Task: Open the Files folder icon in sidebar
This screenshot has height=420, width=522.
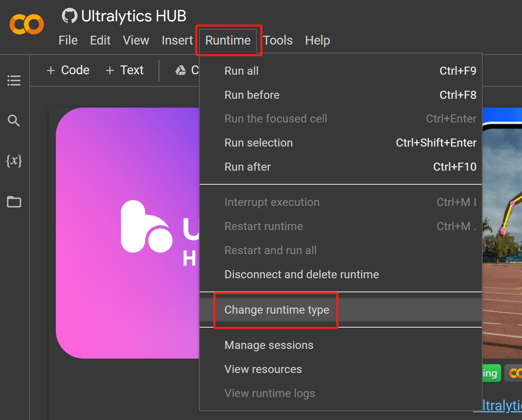Action: [x=14, y=202]
